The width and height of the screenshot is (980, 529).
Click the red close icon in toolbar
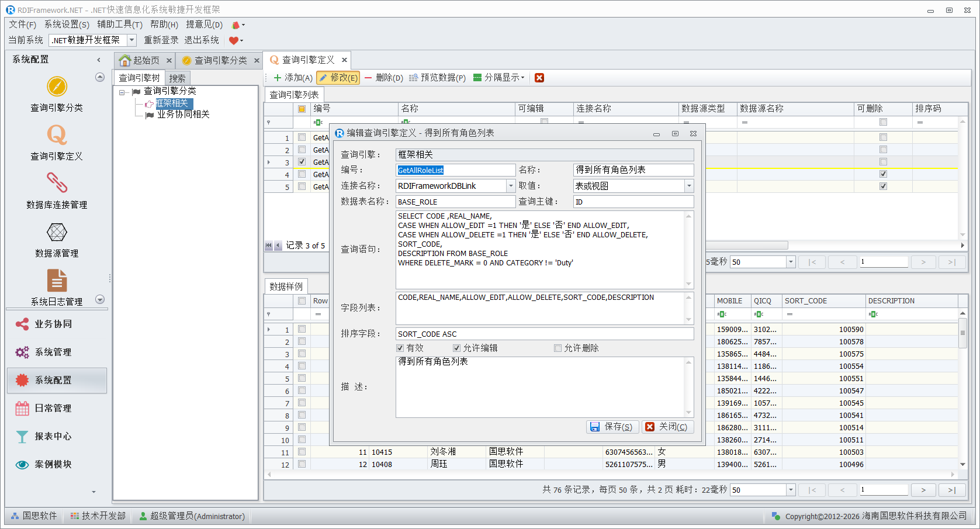coord(539,78)
